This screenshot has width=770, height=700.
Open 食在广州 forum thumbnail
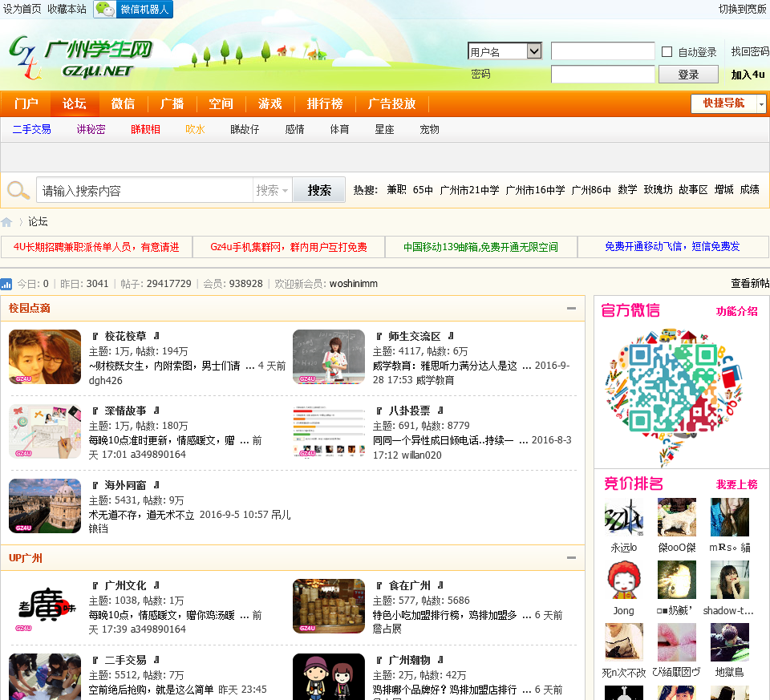pos(329,606)
